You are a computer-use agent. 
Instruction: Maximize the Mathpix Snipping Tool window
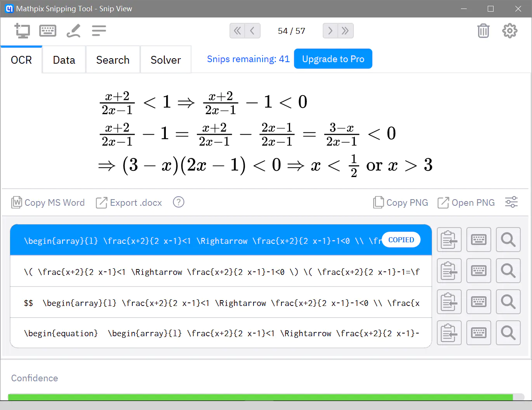tap(491, 9)
